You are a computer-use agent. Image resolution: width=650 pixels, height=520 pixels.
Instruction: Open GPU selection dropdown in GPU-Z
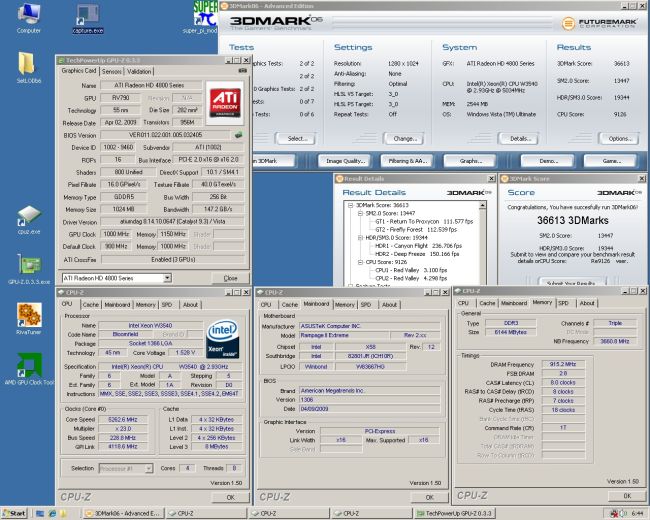pyautogui.click(x=167, y=278)
